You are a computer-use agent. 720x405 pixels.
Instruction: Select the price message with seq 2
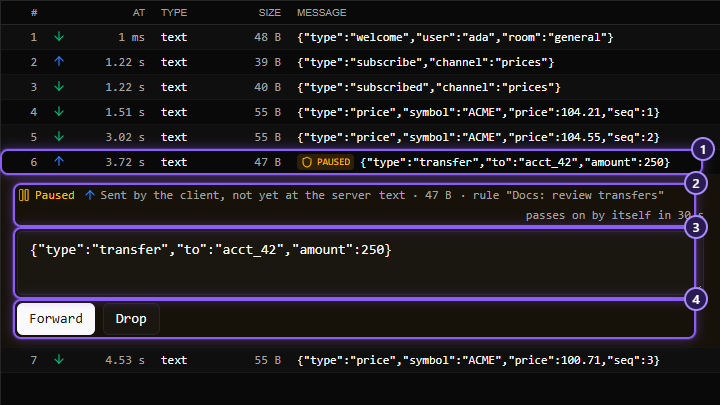click(478, 137)
